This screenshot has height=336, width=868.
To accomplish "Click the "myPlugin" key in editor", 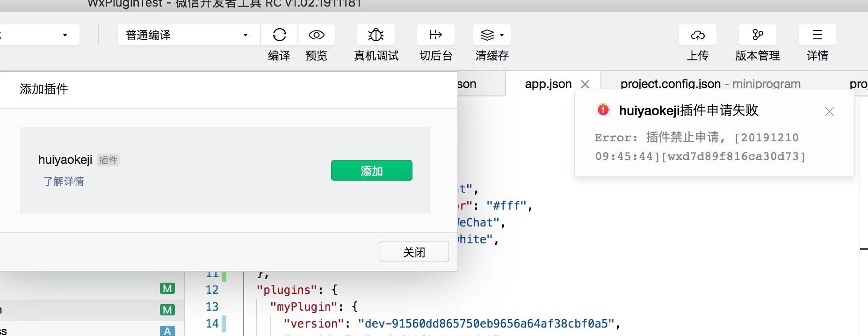I will click(x=304, y=307).
